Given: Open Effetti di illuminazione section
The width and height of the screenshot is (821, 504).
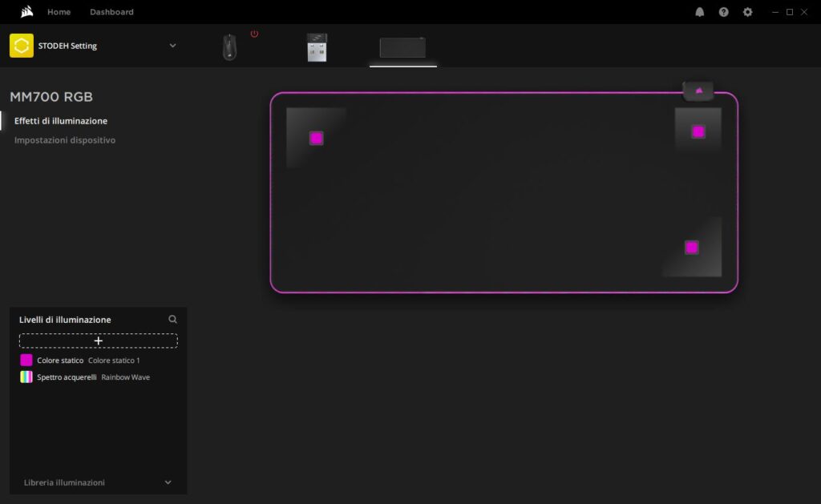Looking at the screenshot, I should [x=61, y=121].
